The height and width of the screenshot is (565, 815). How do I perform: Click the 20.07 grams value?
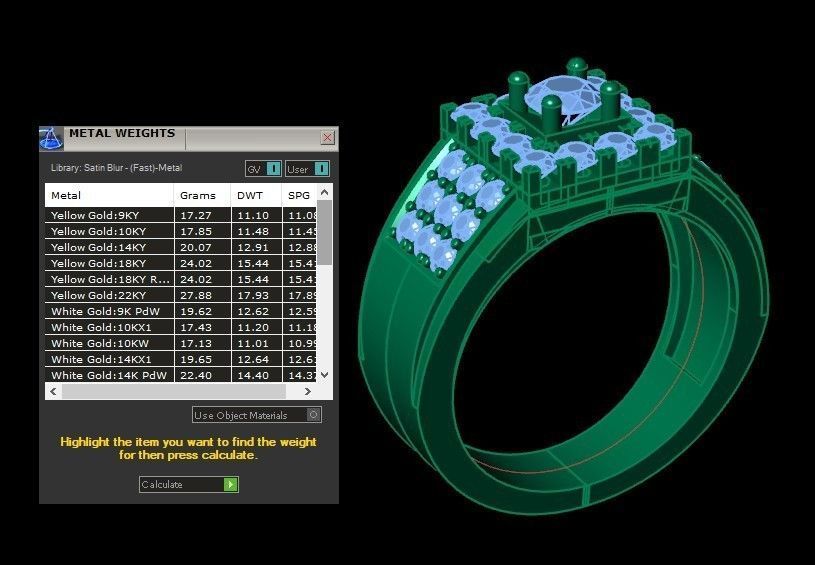tap(196, 247)
